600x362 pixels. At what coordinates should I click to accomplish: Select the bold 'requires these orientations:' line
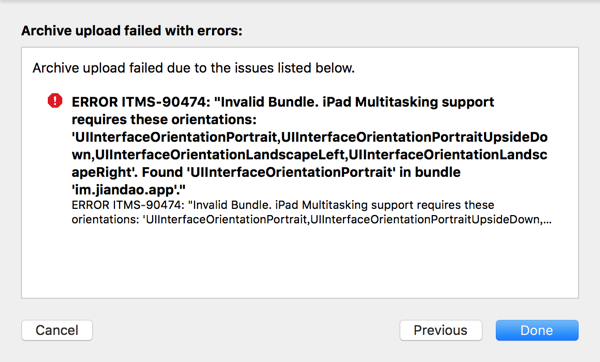(x=164, y=120)
